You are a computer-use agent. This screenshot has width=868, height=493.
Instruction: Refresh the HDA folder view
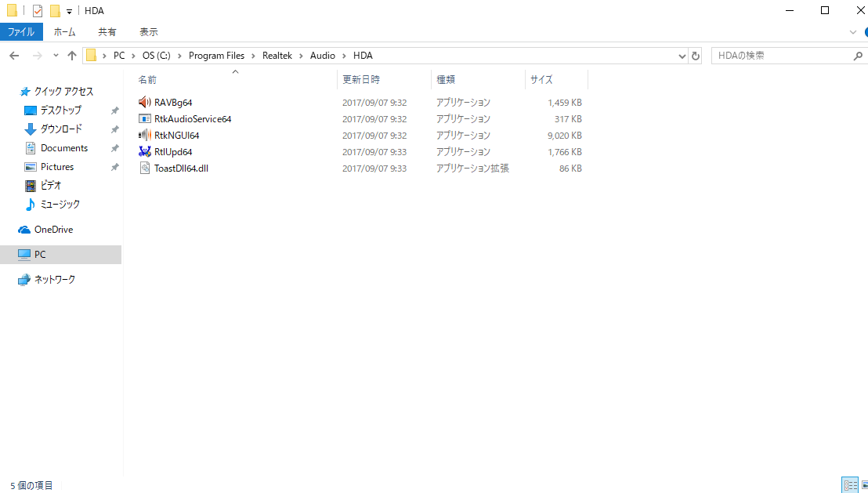pos(696,56)
